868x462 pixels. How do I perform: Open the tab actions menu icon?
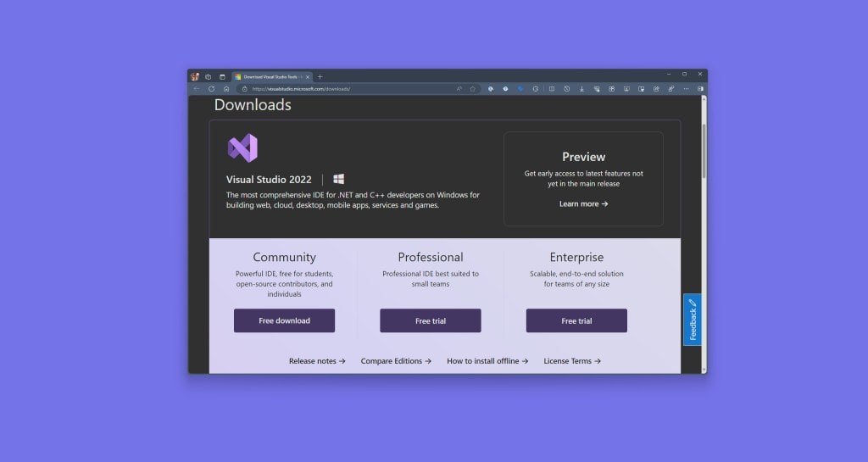tap(223, 76)
